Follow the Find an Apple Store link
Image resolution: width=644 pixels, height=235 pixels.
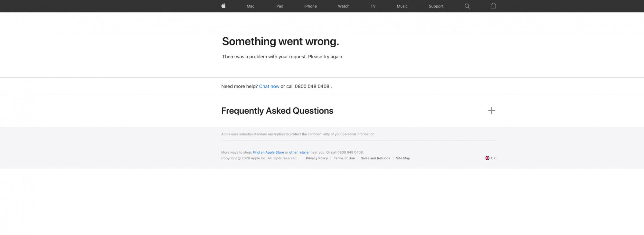pos(269,152)
